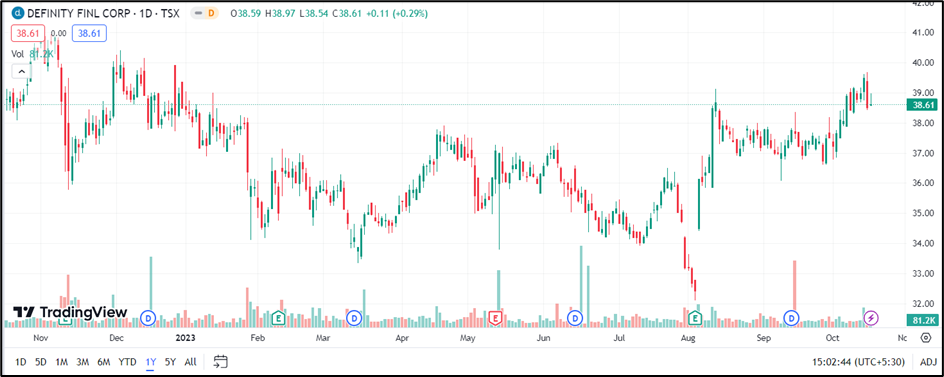Click the dividend D marker in March
The height and width of the screenshot is (377, 944).
pyautogui.click(x=354, y=317)
